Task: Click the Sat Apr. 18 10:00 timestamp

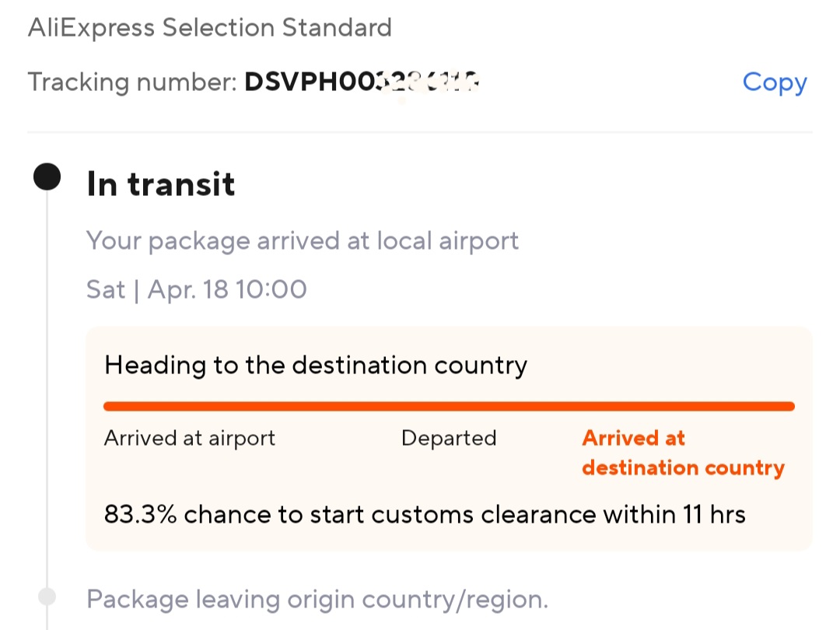Action: 197,289
